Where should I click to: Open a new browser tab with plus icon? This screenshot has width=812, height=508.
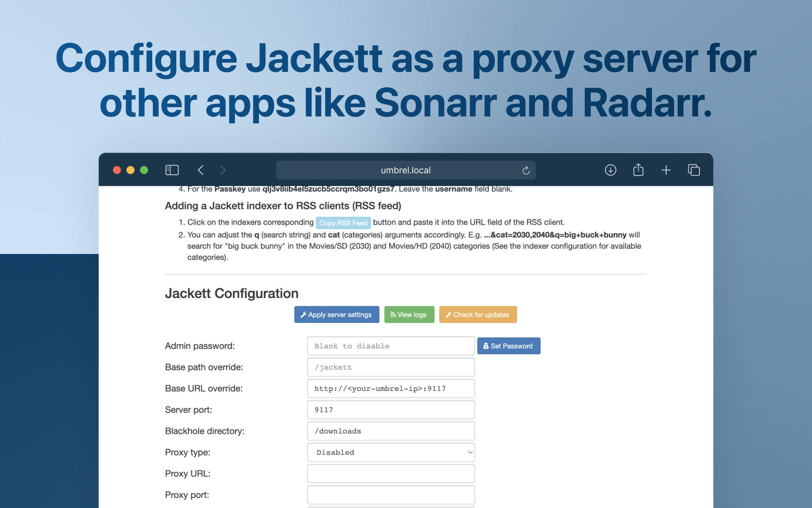coord(666,170)
